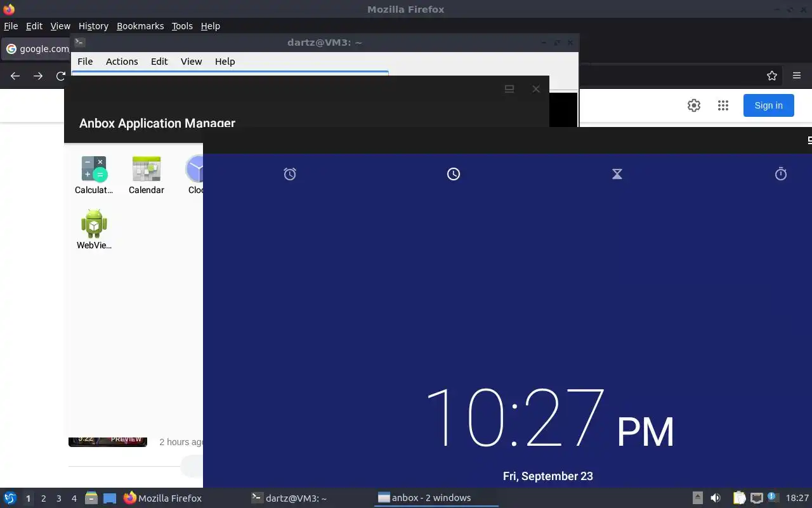Open Firefox Tools menu
Viewport: 812px width, 508px height.
click(x=182, y=26)
